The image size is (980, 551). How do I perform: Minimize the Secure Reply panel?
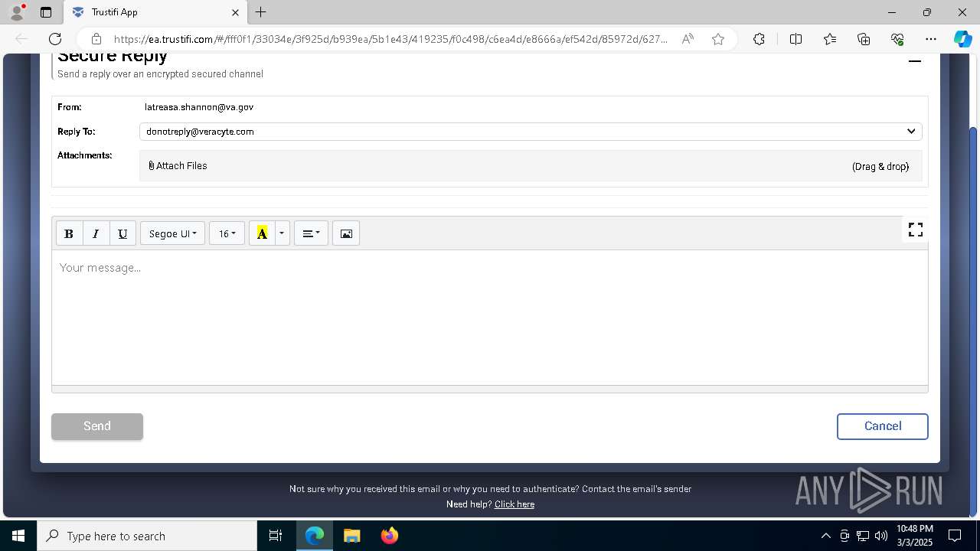click(x=914, y=61)
